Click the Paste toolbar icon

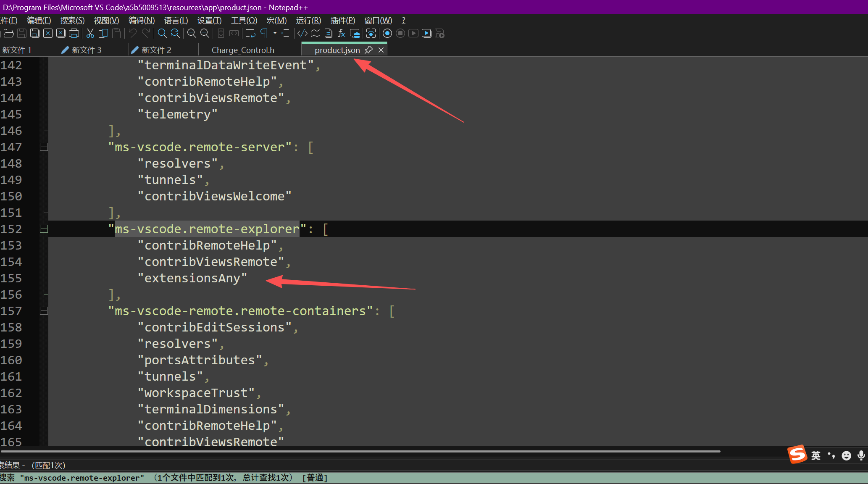tap(116, 33)
